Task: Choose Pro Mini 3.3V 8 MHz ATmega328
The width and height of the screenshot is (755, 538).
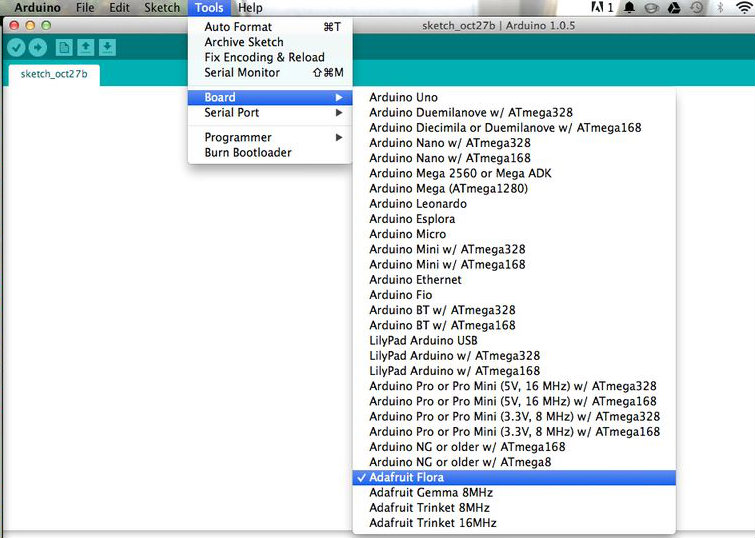Action: coord(514,417)
